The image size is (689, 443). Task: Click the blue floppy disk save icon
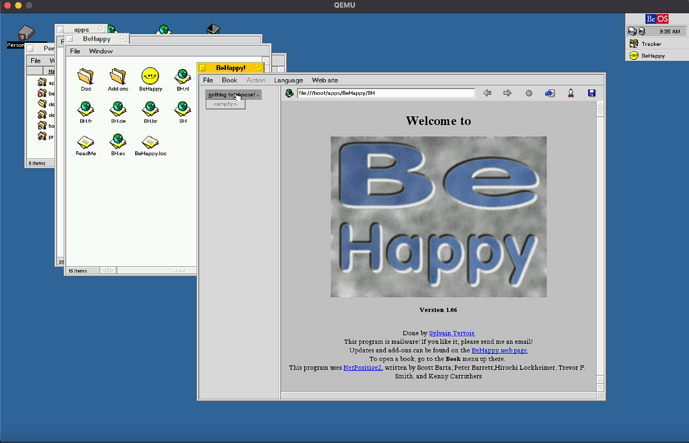[x=591, y=93]
